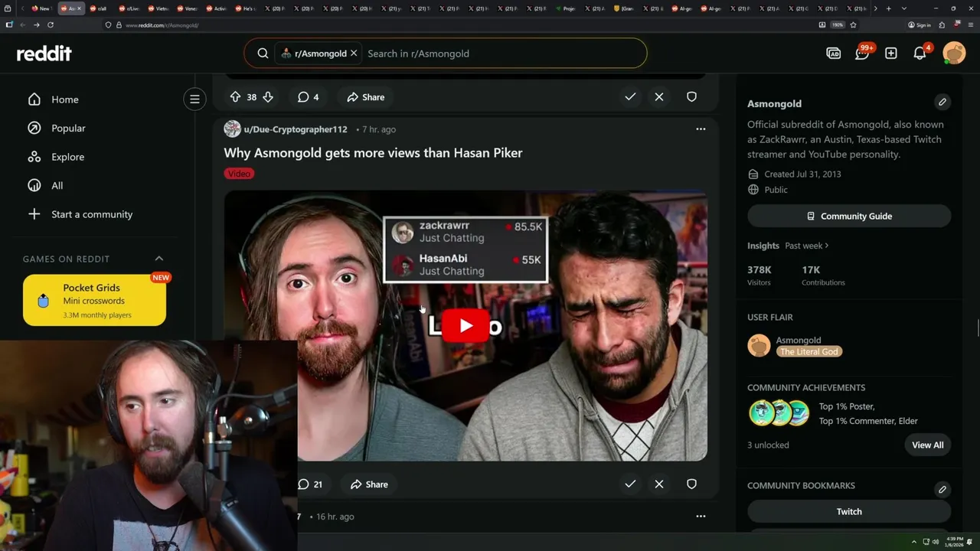Open the Advertise icon in the header
This screenshot has height=551, width=980.
click(x=834, y=54)
